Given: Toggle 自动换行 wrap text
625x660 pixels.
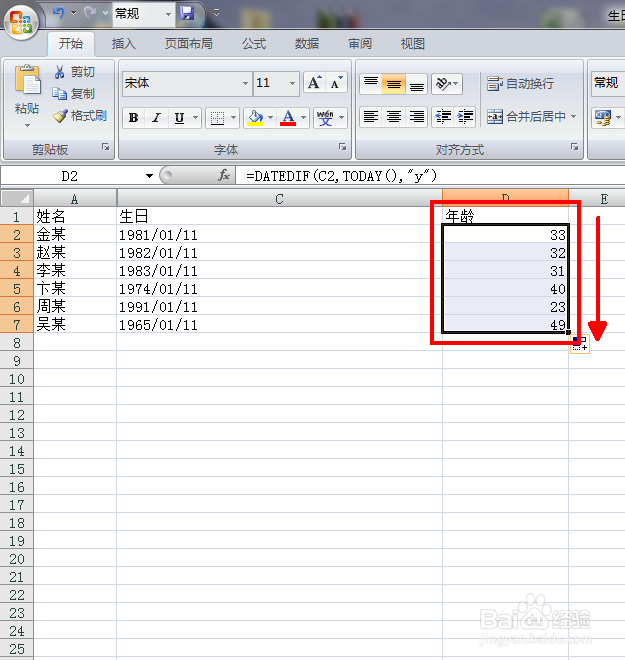Looking at the screenshot, I should click(x=520, y=83).
